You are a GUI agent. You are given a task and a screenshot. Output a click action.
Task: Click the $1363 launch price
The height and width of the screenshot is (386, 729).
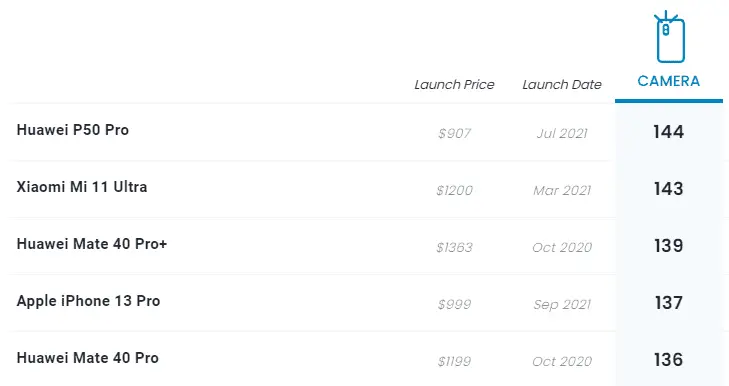tap(454, 248)
